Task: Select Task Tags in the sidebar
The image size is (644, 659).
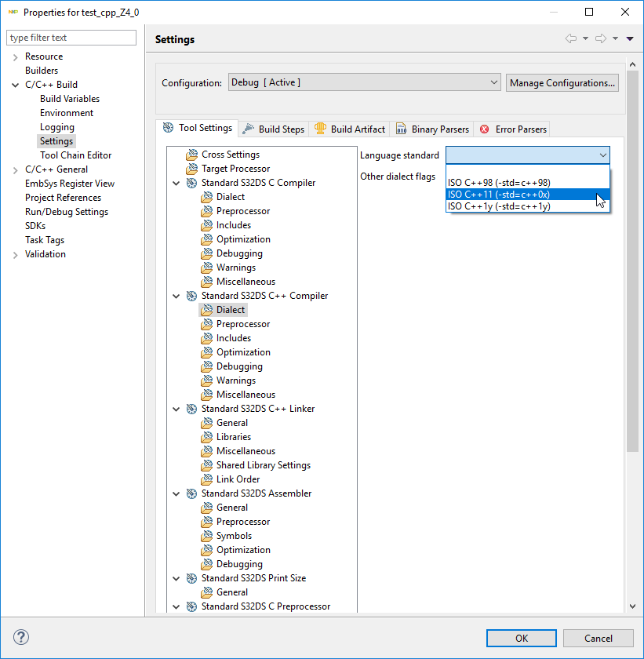Action: coord(45,240)
